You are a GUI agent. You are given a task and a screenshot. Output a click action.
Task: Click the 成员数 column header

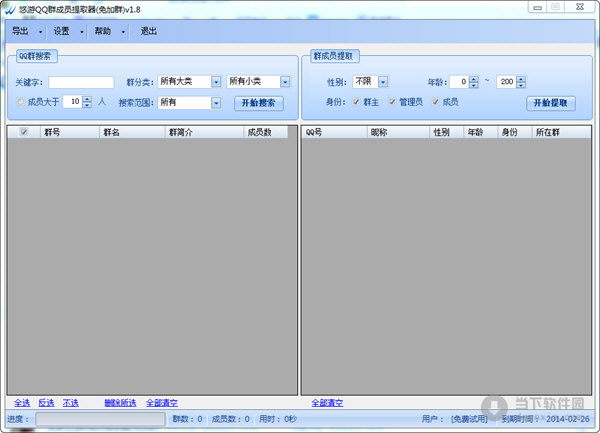coord(266,132)
